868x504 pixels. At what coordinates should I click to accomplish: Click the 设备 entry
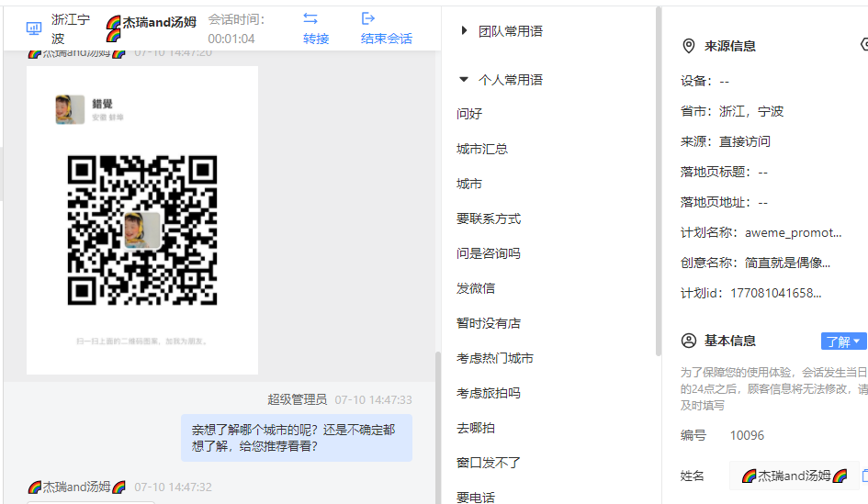(x=705, y=82)
